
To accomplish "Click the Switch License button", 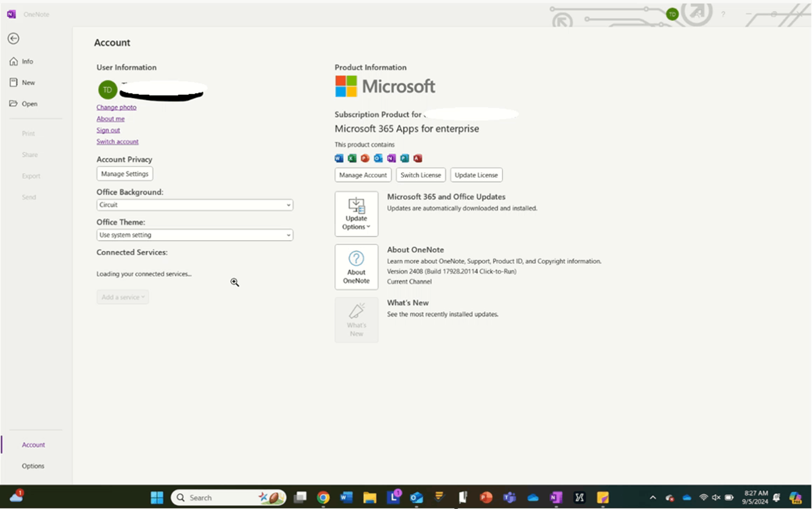I will 420,175.
